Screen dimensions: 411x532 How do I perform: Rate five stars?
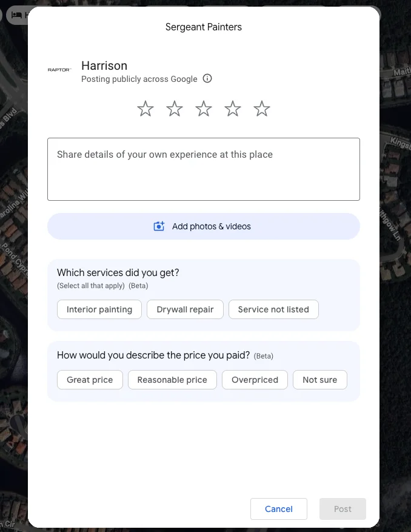click(x=262, y=109)
